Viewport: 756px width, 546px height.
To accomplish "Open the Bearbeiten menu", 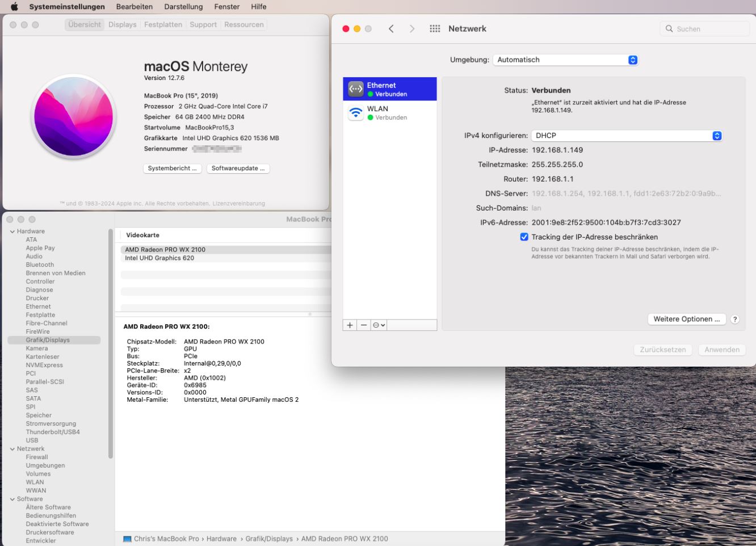I will point(135,7).
